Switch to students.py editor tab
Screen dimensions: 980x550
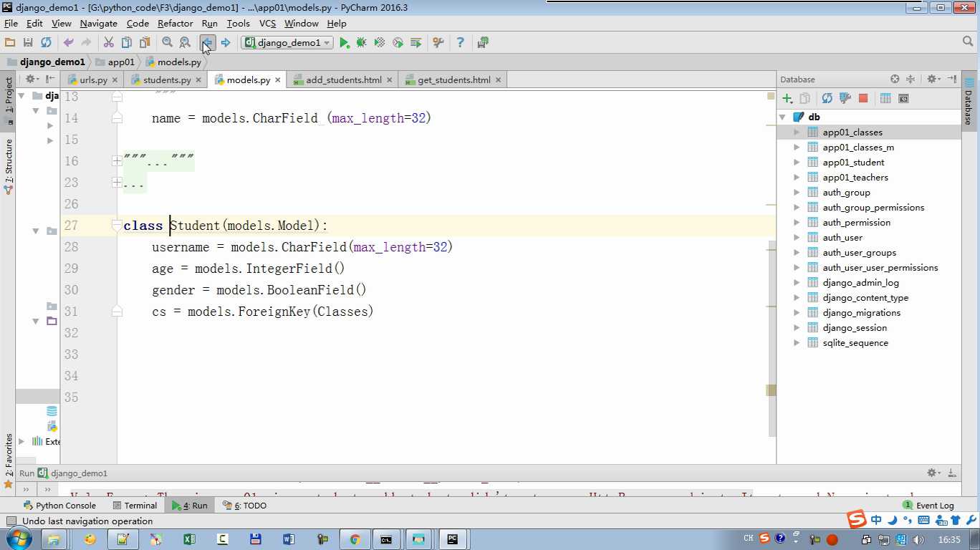(167, 79)
